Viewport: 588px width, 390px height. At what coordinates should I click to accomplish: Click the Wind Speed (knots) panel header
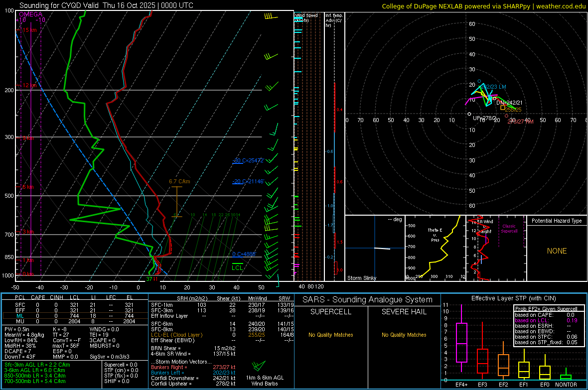pos(306,17)
